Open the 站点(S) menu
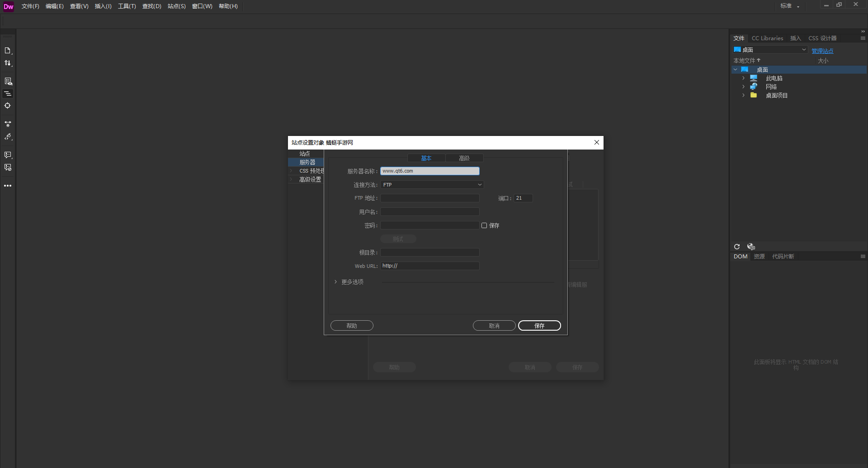 point(177,6)
